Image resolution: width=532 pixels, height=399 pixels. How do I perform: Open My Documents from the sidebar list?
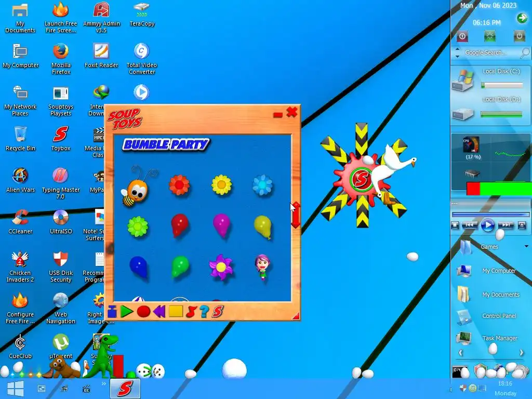pyautogui.click(x=489, y=295)
